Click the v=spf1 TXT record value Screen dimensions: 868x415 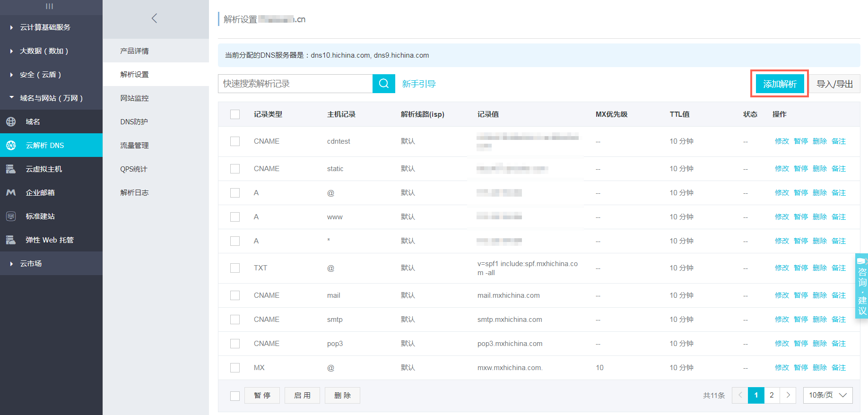tap(528, 268)
